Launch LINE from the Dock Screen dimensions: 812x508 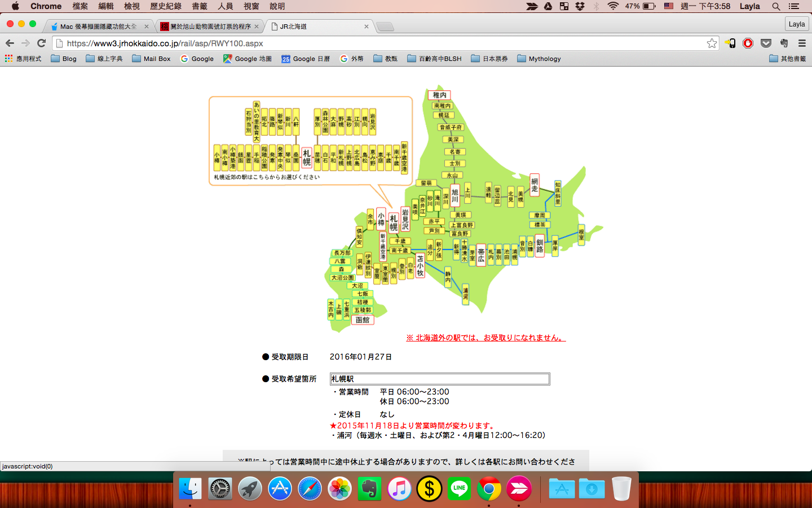[x=459, y=488]
